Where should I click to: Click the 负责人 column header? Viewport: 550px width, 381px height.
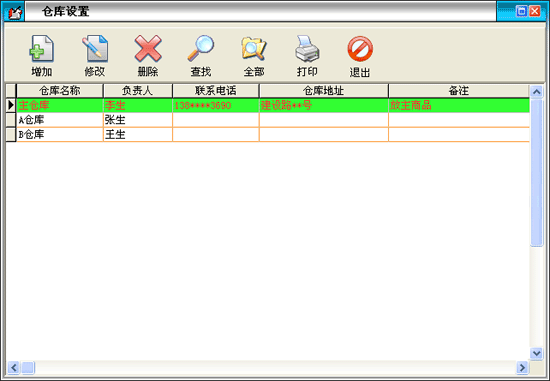point(138,91)
